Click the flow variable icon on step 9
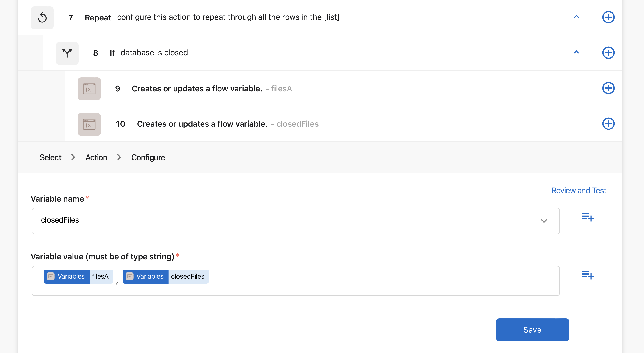 pos(89,89)
